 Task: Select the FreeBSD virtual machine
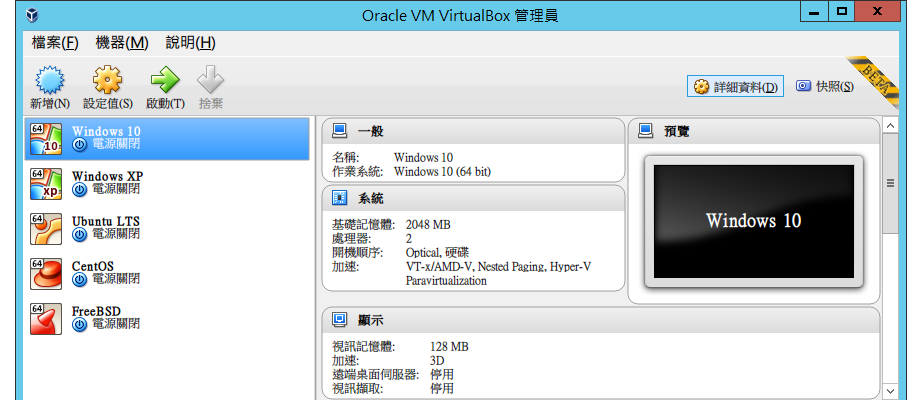pyautogui.click(x=167, y=319)
